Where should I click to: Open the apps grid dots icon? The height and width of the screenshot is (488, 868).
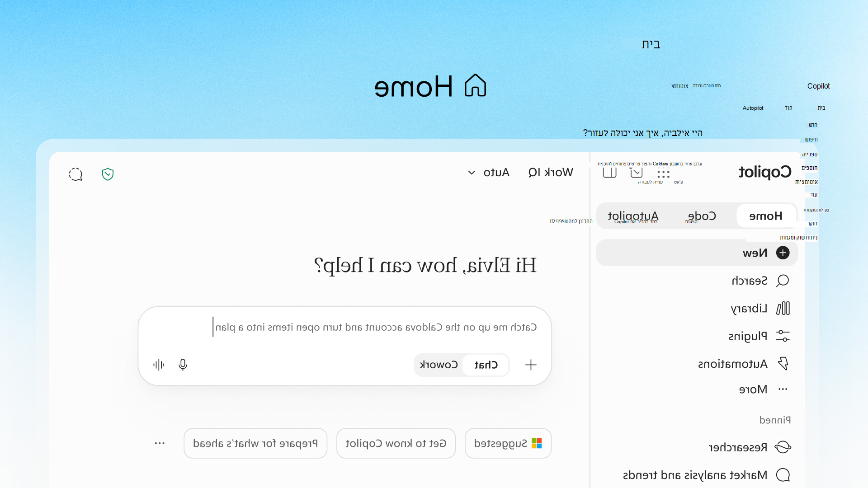(663, 174)
